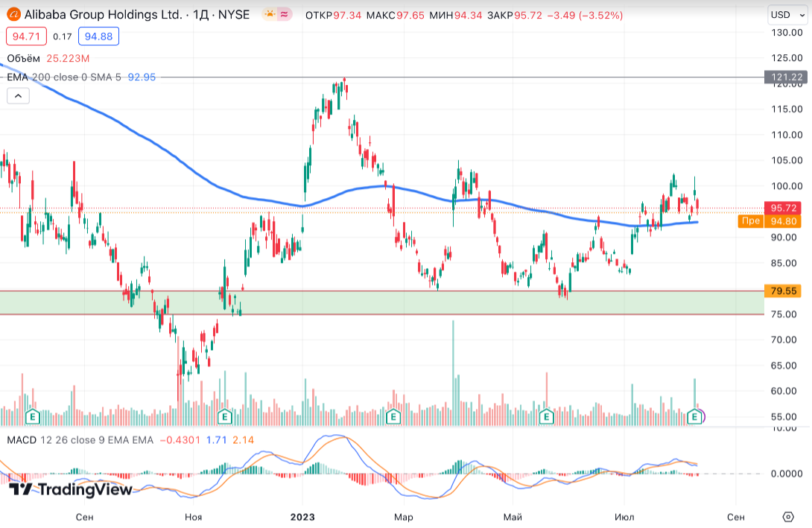This screenshot has height=528, width=812.
Task: Click the 121.22 horizontal line price label
Action: click(x=787, y=77)
